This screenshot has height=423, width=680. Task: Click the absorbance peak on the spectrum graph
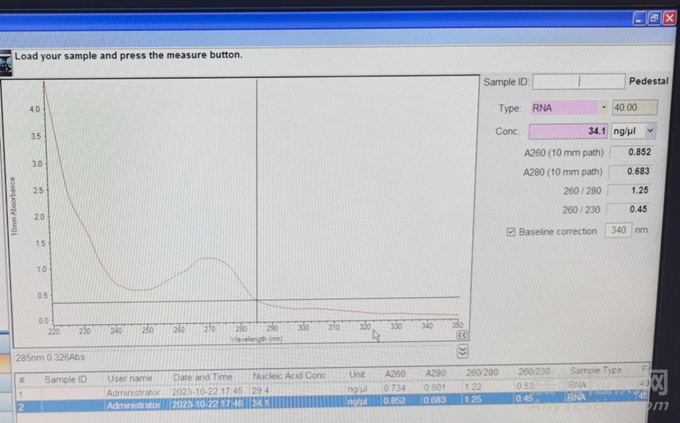coord(207,258)
